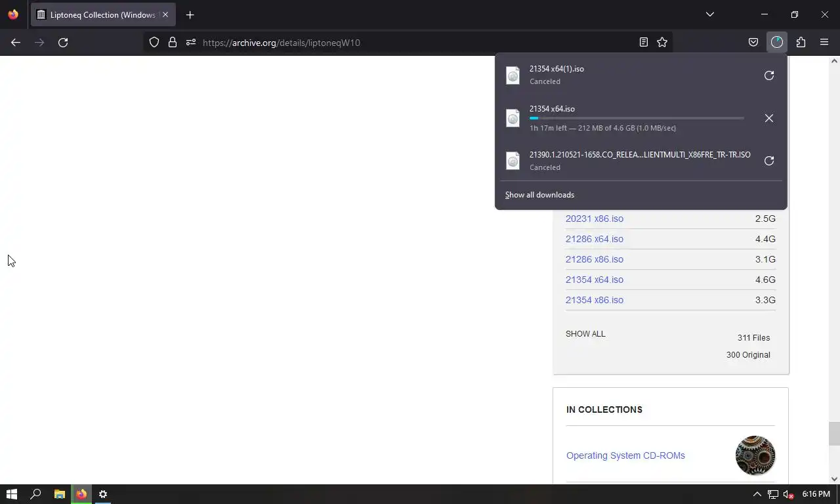
Task: Click the IN COLLECTIONS heading
Action: click(604, 409)
